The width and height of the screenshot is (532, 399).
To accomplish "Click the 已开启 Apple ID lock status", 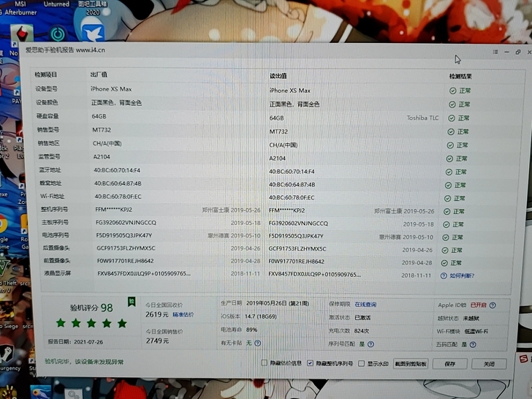I will tap(479, 305).
